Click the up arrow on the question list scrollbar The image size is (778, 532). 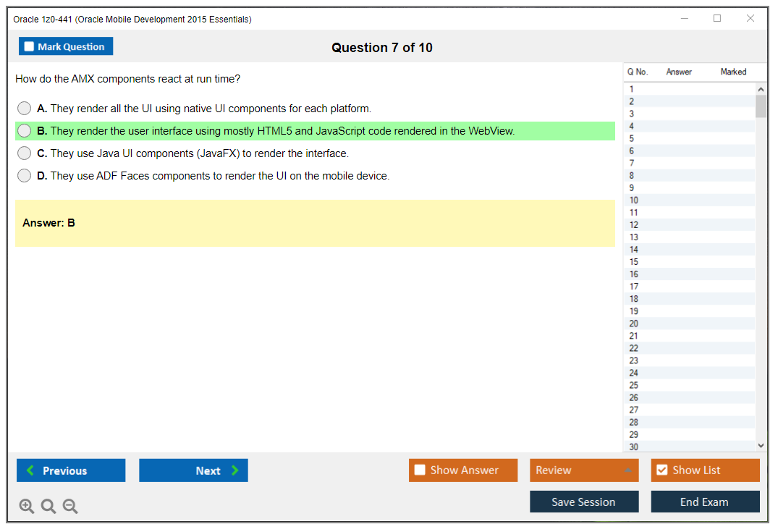click(x=761, y=88)
